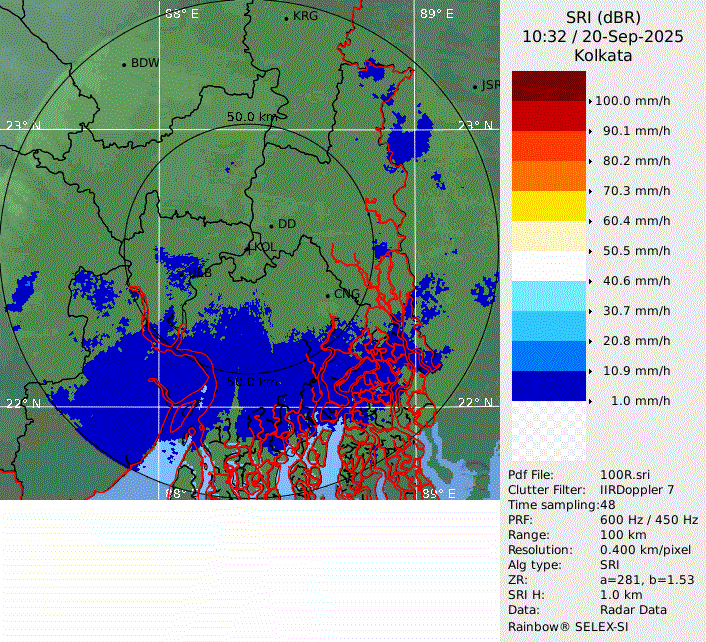Select the light cyan 30.7 mm/h swatch
Image resolution: width=706 pixels, height=642 pixels.
click(548, 296)
